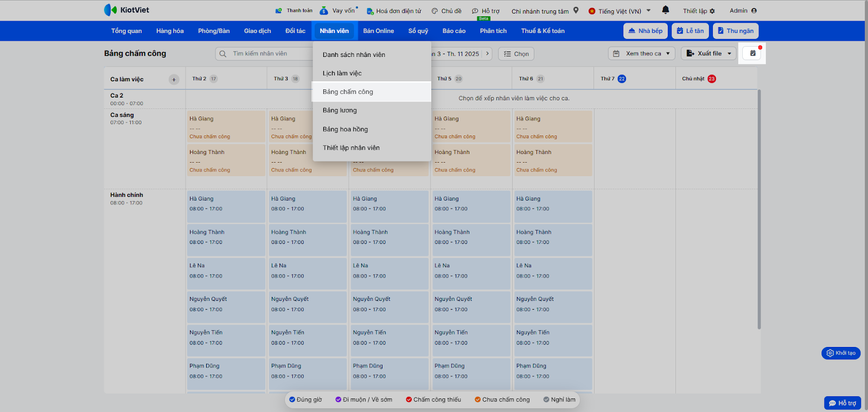This screenshot has width=868, height=412.
Task: Click the Nhà bếp button
Action: tap(646, 31)
